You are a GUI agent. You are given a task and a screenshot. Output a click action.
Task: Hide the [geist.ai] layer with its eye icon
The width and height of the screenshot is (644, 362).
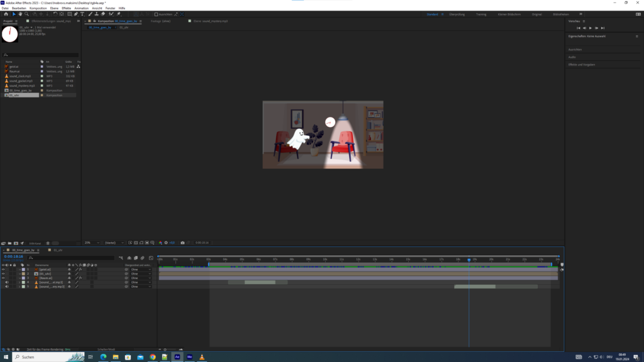(3, 269)
